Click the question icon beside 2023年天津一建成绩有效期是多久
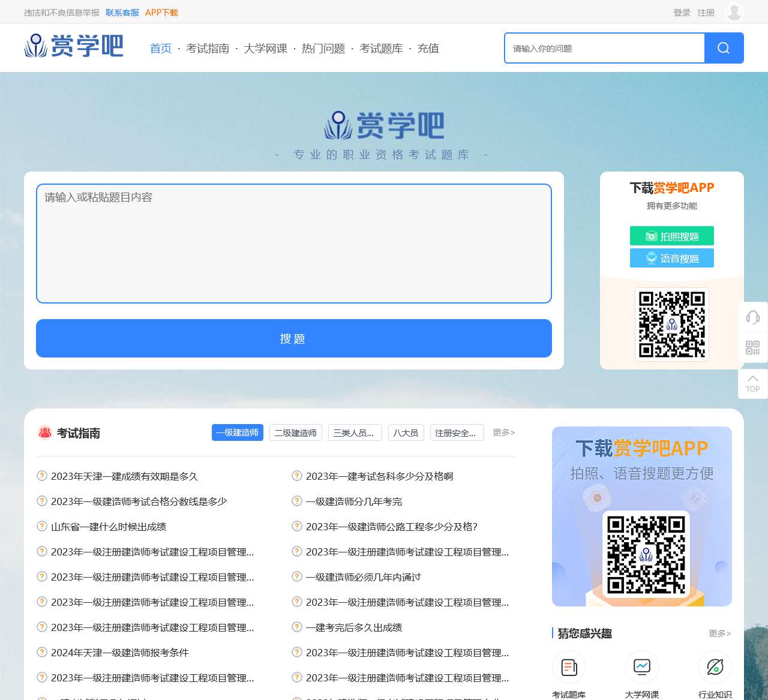The height and width of the screenshot is (700, 768). click(42, 476)
